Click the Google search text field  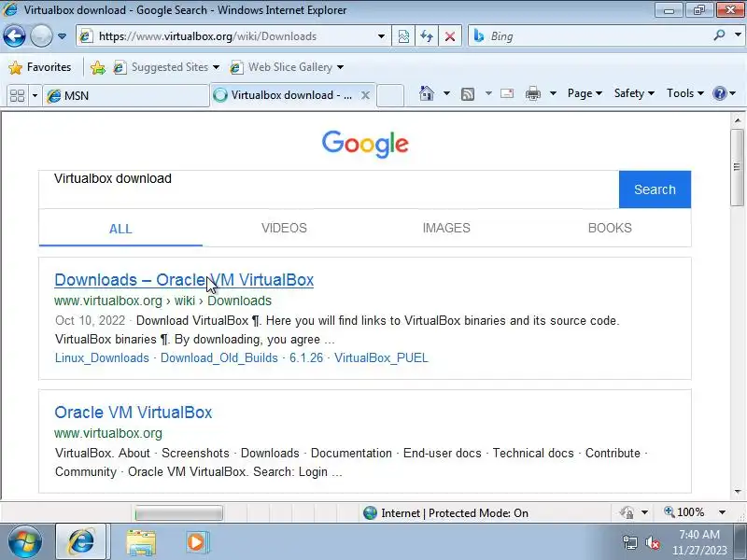pos(329,189)
